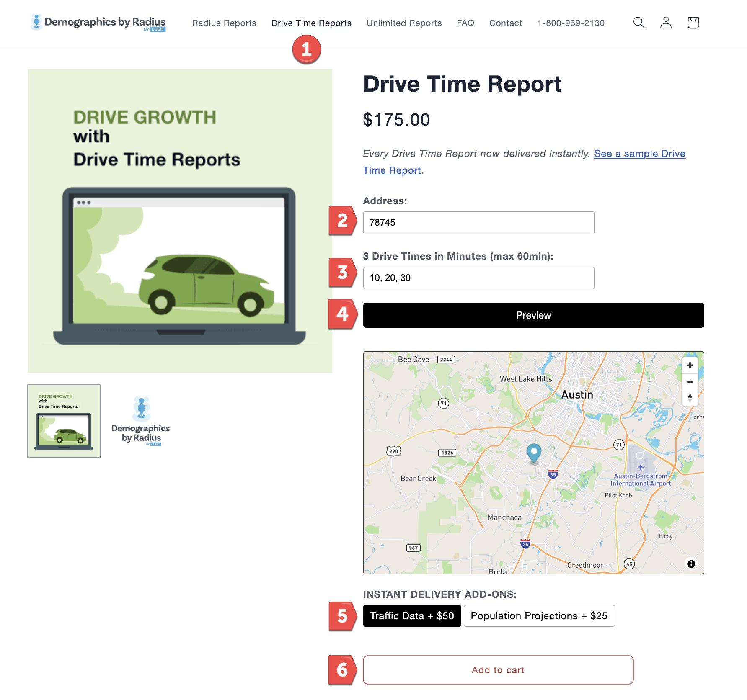Click the Drive Times in Minutes field
747x700 pixels.
tap(479, 278)
